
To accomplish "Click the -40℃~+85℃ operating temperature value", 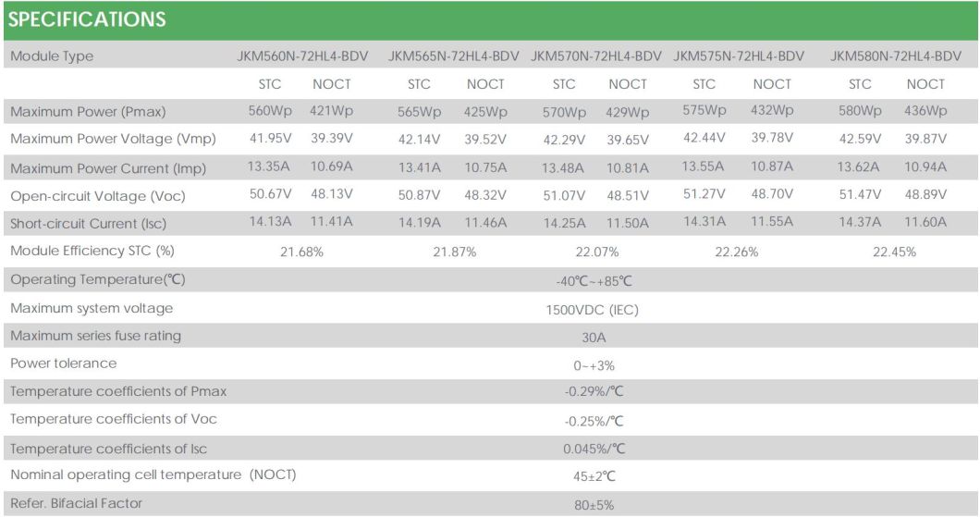I will 593,280.
